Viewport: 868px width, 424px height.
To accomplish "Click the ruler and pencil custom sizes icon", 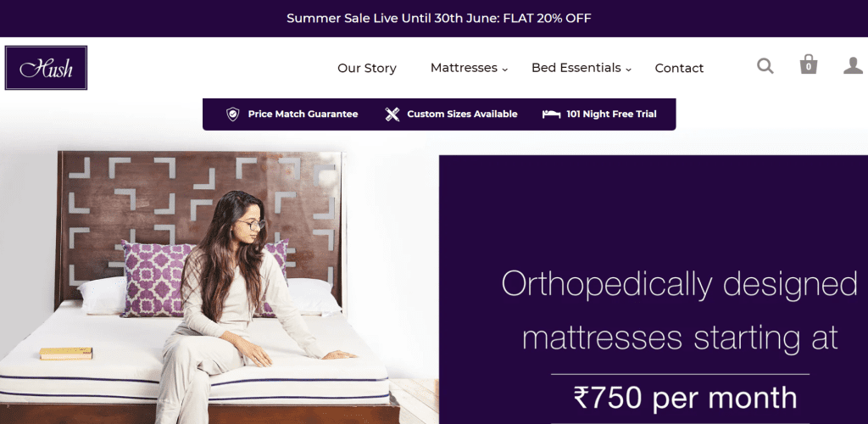I will 392,114.
